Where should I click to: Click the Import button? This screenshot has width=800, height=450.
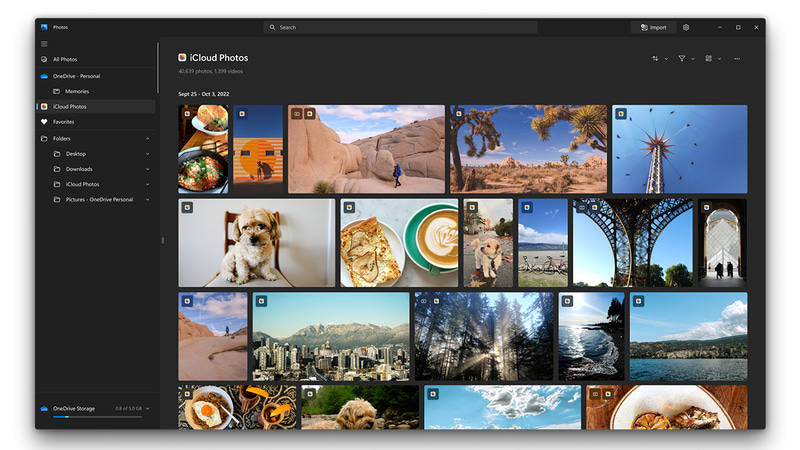(654, 28)
